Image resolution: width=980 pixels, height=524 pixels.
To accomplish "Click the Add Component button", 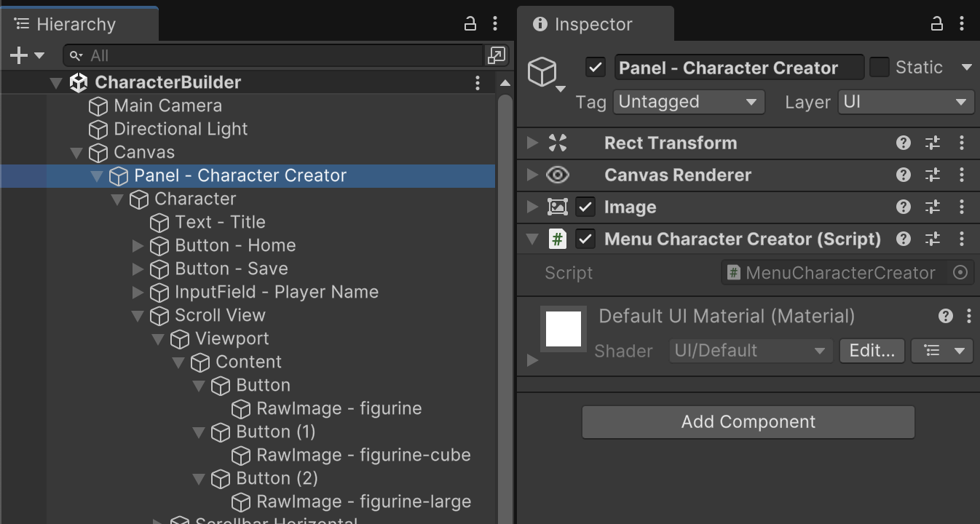I will pyautogui.click(x=748, y=422).
